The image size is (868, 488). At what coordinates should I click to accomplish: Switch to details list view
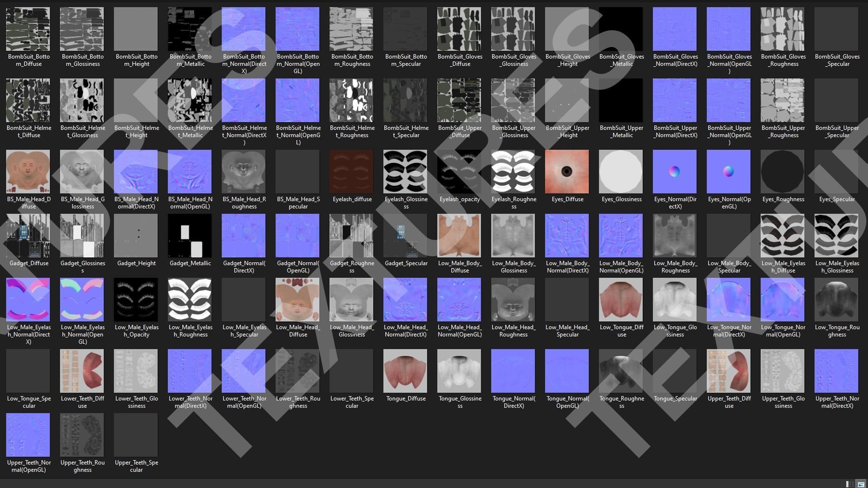tap(849, 484)
